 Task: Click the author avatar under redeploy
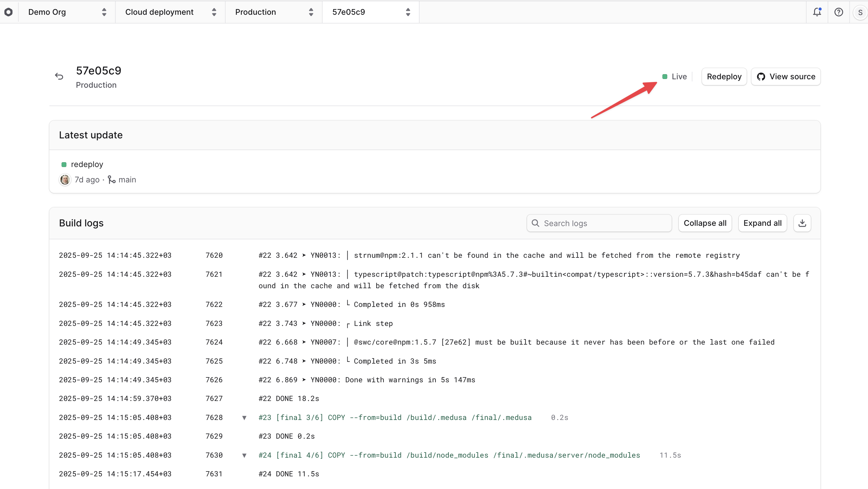[65, 179]
